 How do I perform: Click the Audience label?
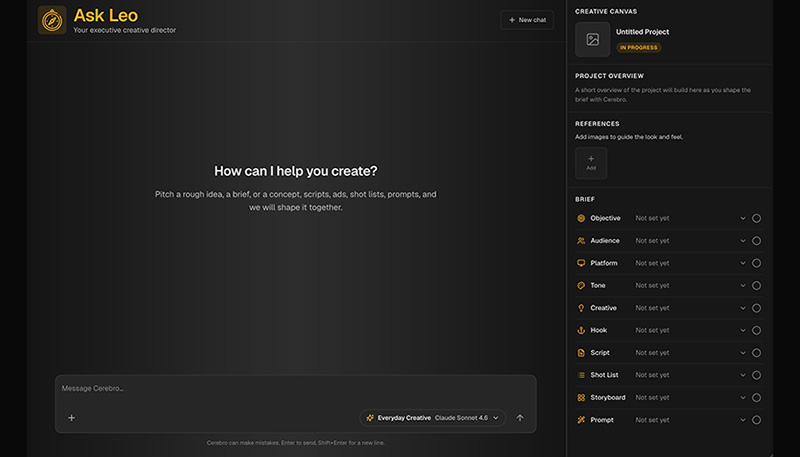pos(605,241)
